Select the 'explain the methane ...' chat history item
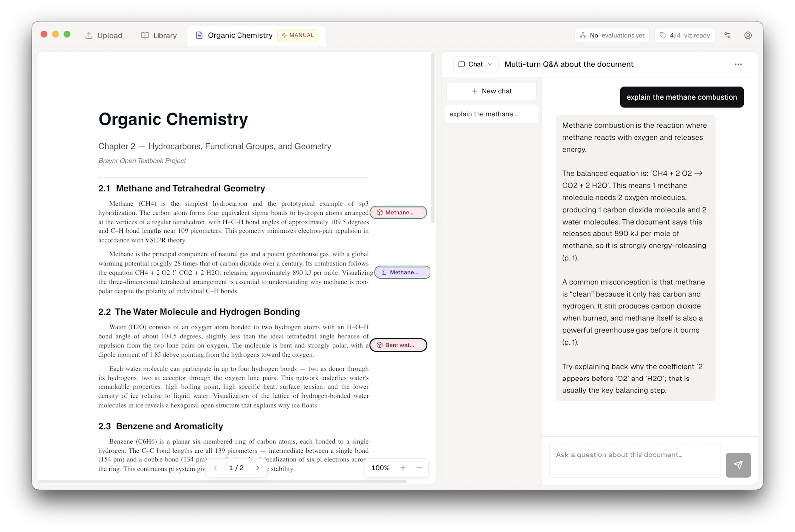 click(x=491, y=114)
